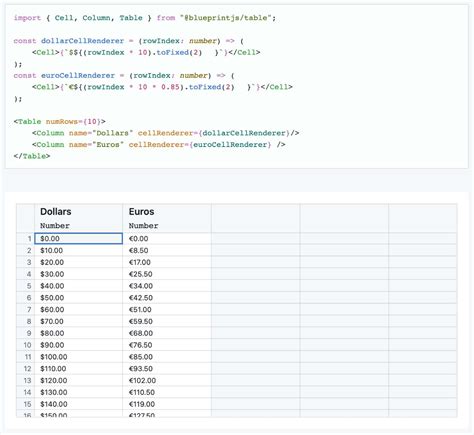
Task: Select the $50.00 cell
Action: 78,298
